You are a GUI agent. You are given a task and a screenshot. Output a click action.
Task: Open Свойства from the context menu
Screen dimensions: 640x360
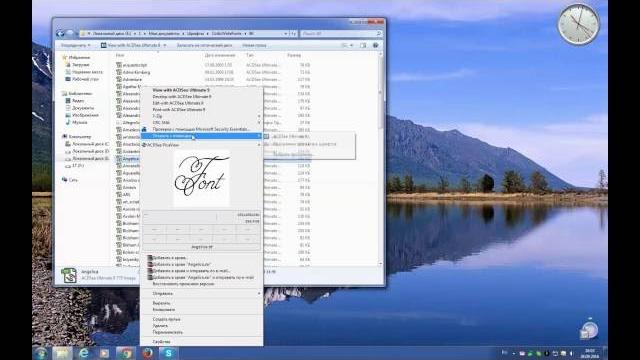click(x=201, y=342)
